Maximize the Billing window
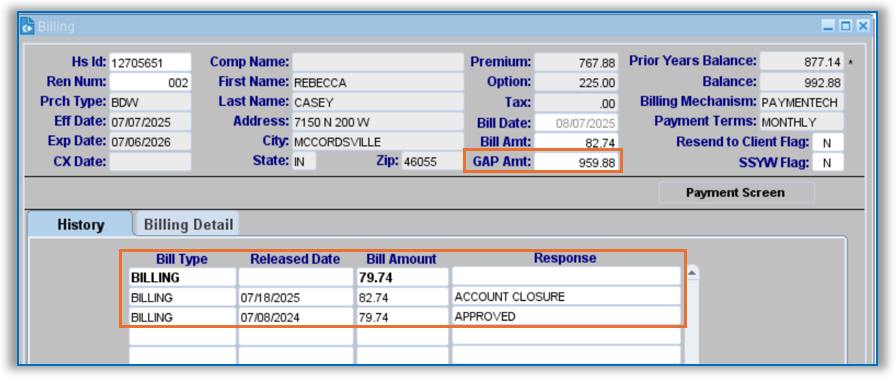The width and height of the screenshot is (896, 381). [x=845, y=26]
